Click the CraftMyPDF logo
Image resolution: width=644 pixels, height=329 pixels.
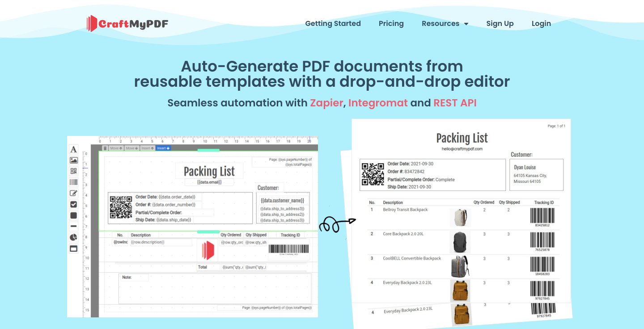[127, 24]
